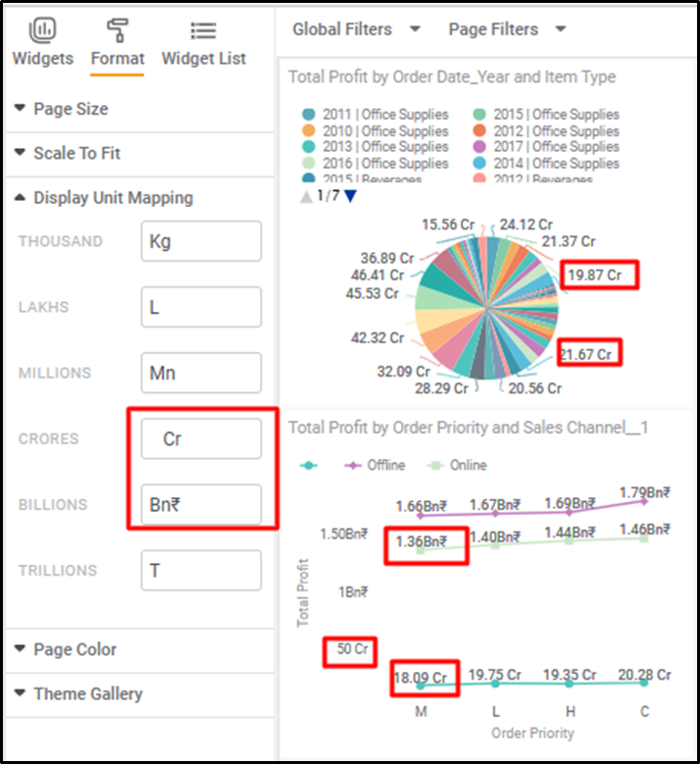Switch to the Widget List tab label
Image resolution: width=700 pixels, height=764 pixels.
(204, 59)
